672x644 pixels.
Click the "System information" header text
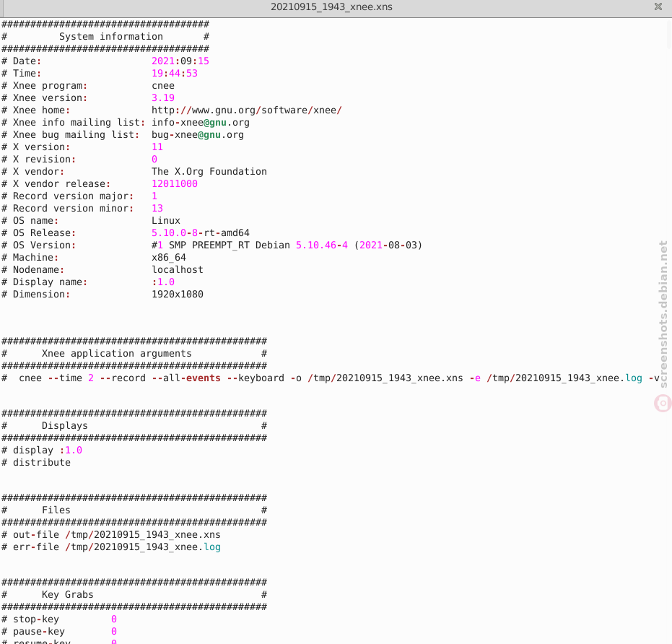[111, 36]
